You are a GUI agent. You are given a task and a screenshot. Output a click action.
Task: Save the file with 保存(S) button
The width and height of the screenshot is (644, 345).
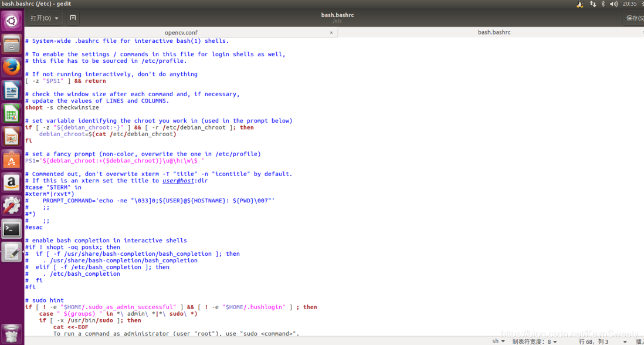point(634,18)
